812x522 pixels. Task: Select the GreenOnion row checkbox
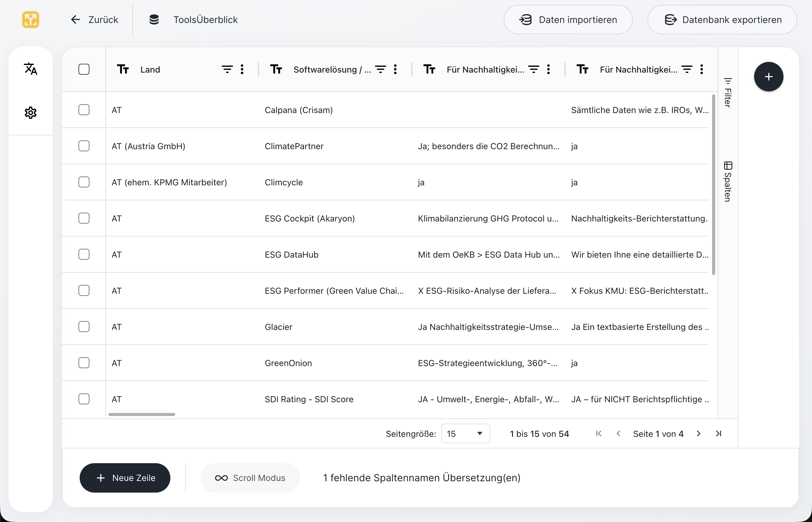tap(84, 363)
